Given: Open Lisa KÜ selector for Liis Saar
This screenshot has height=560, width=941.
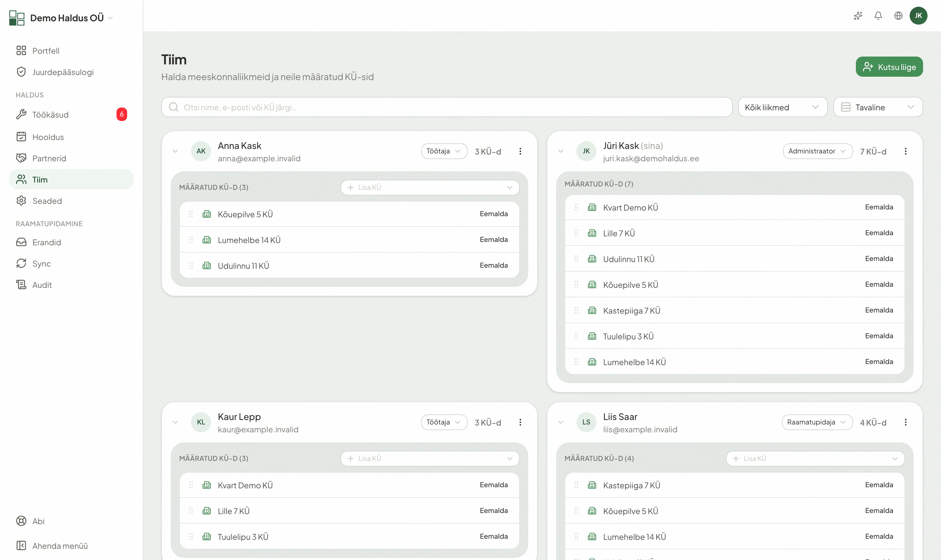Looking at the screenshot, I should pyautogui.click(x=815, y=458).
